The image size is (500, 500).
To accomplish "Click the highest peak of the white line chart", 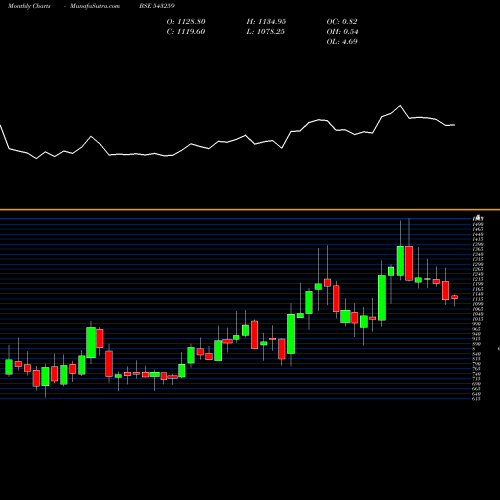I will (400, 106).
